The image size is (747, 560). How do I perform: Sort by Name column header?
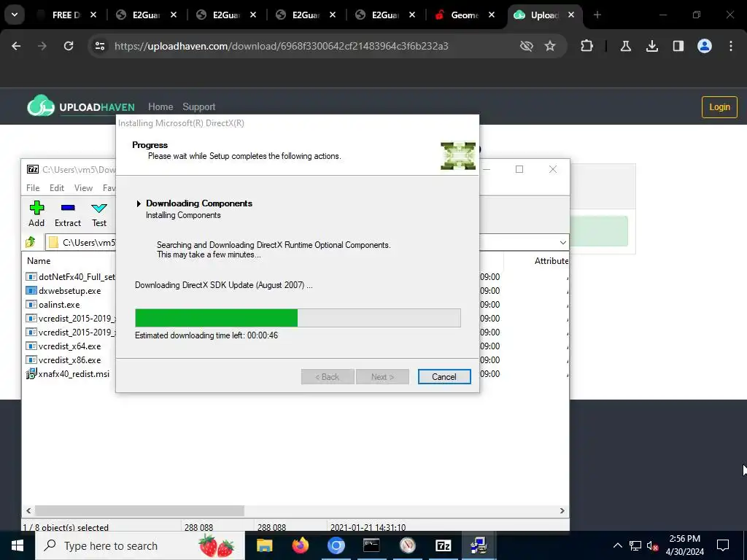(39, 261)
